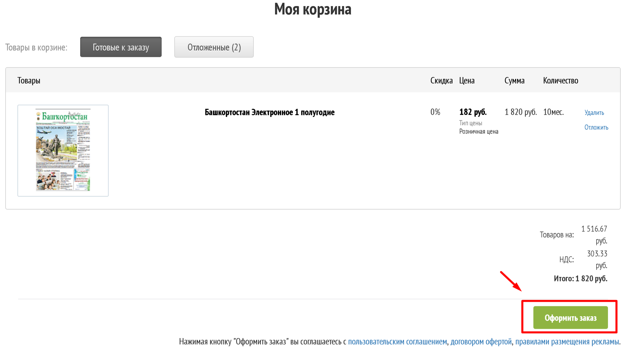The height and width of the screenshot is (350, 644).
Task: Click the Тип цены label
Action: coord(470,123)
